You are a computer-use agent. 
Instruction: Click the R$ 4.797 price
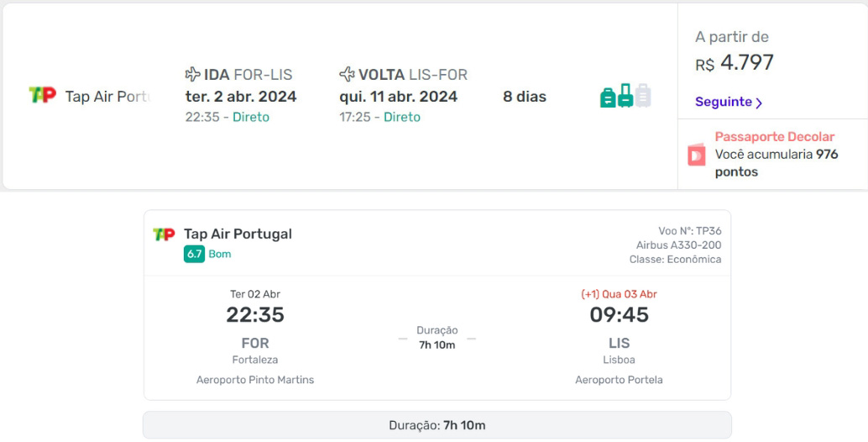(735, 62)
